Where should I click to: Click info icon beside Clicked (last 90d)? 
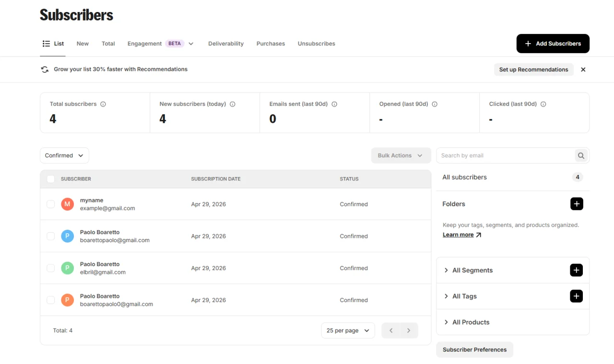tap(543, 104)
